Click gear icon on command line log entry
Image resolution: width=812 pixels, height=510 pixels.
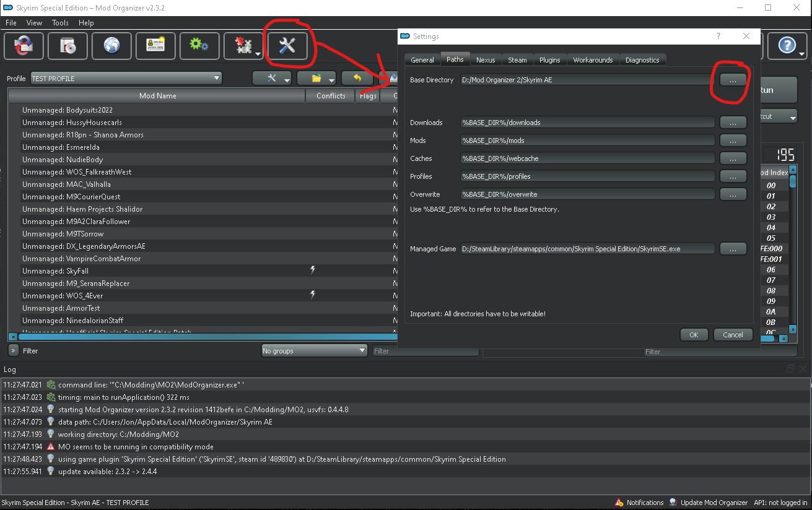pos(51,385)
